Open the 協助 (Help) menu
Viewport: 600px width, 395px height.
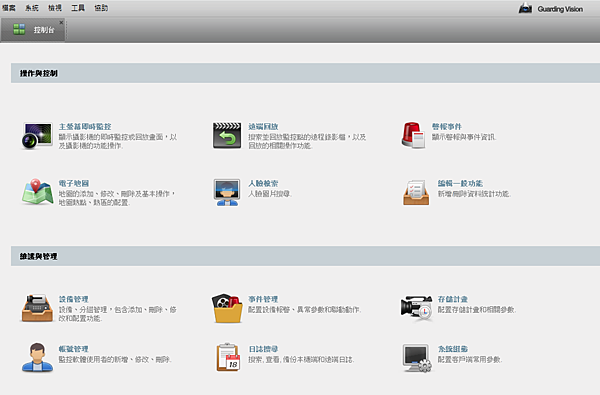[x=101, y=8]
